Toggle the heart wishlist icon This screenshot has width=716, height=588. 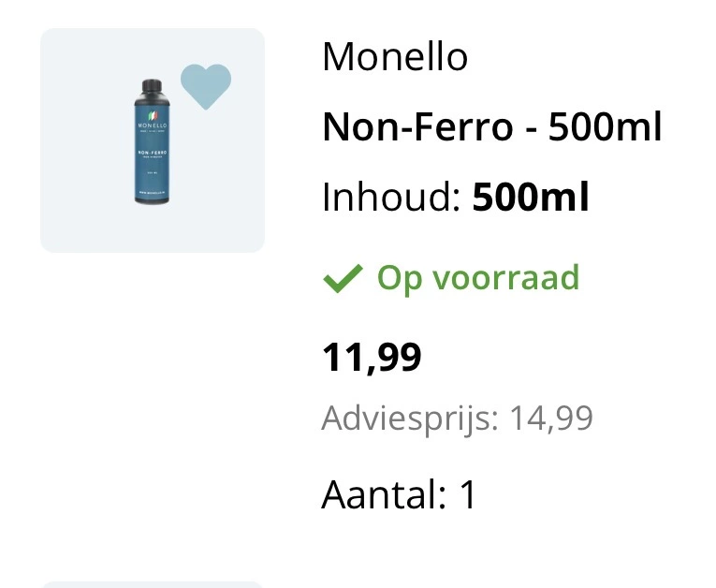pyautogui.click(x=205, y=86)
